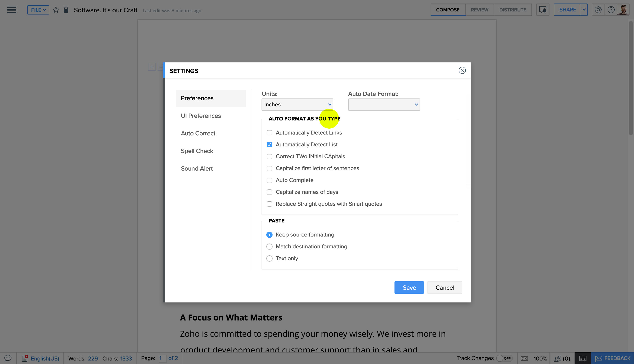
Task: Select Match destination formatting radio button
Action: click(269, 247)
